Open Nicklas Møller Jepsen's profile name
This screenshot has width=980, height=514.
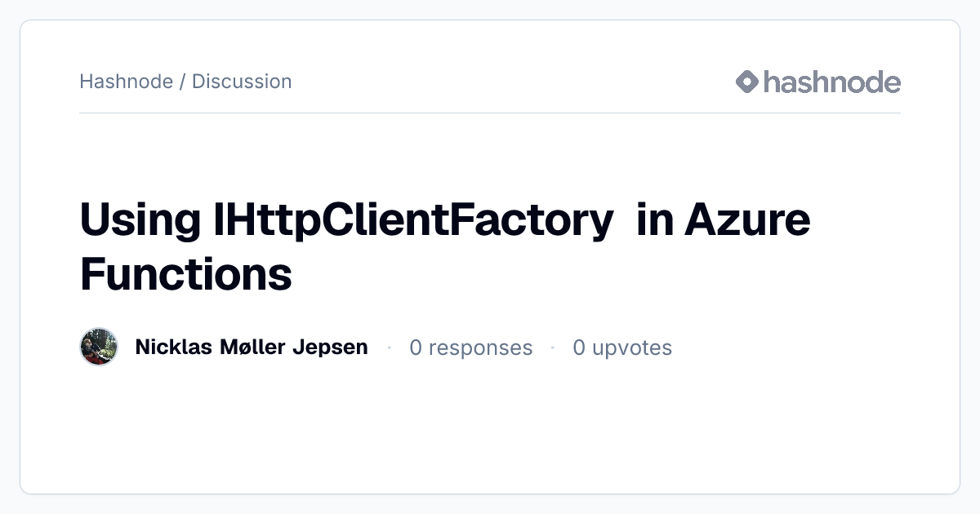pyautogui.click(x=252, y=348)
